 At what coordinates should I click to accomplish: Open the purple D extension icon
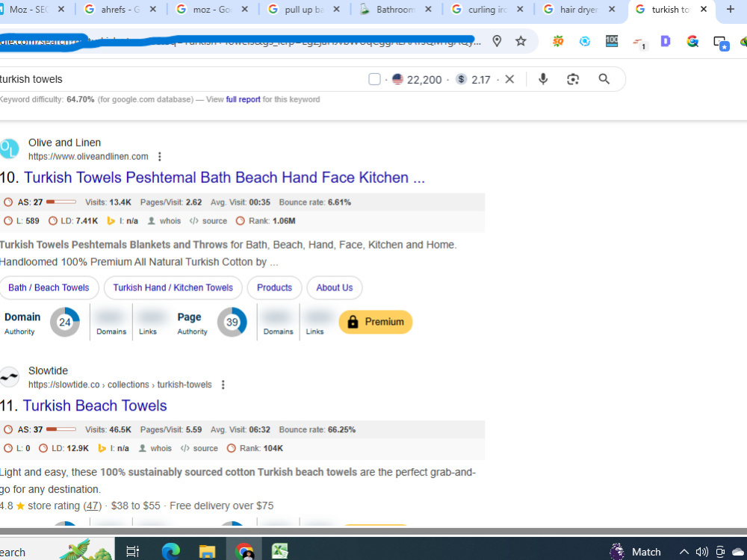click(x=666, y=41)
